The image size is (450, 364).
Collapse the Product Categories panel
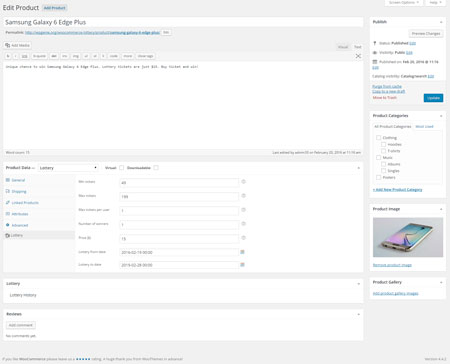(x=441, y=116)
